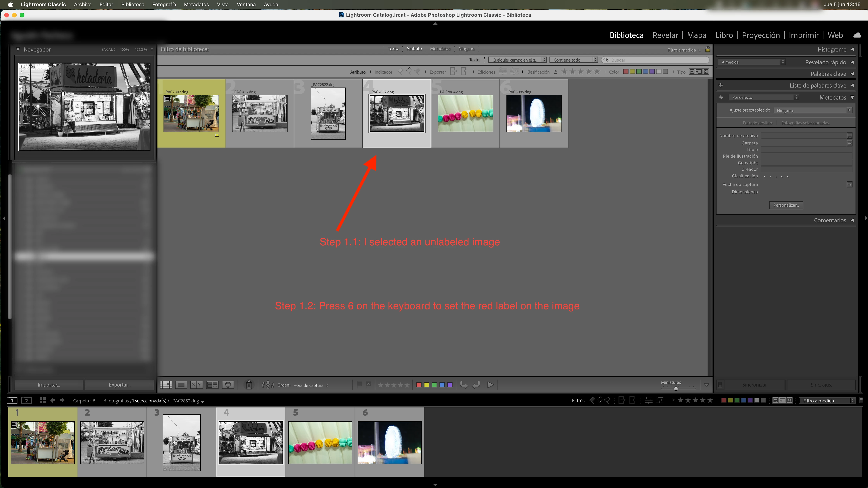Click the filter lock icon

click(708, 49)
